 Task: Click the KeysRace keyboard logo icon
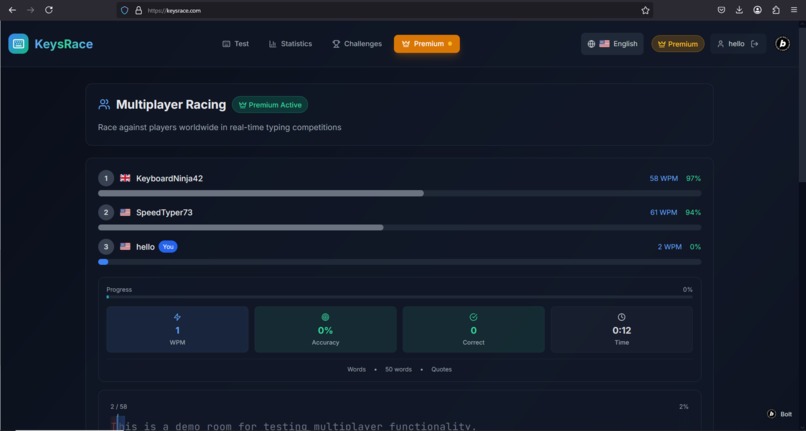coord(19,44)
